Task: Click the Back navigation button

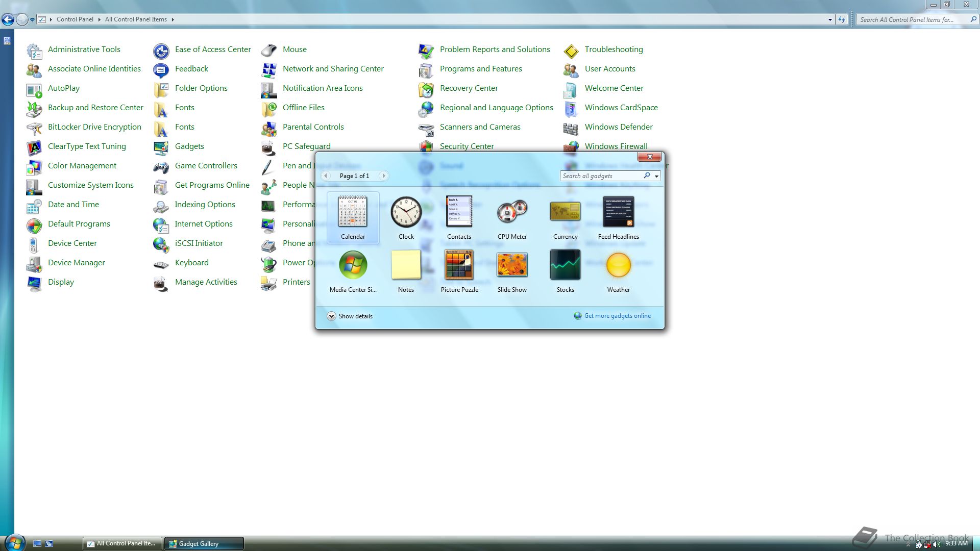Action: [x=8, y=19]
